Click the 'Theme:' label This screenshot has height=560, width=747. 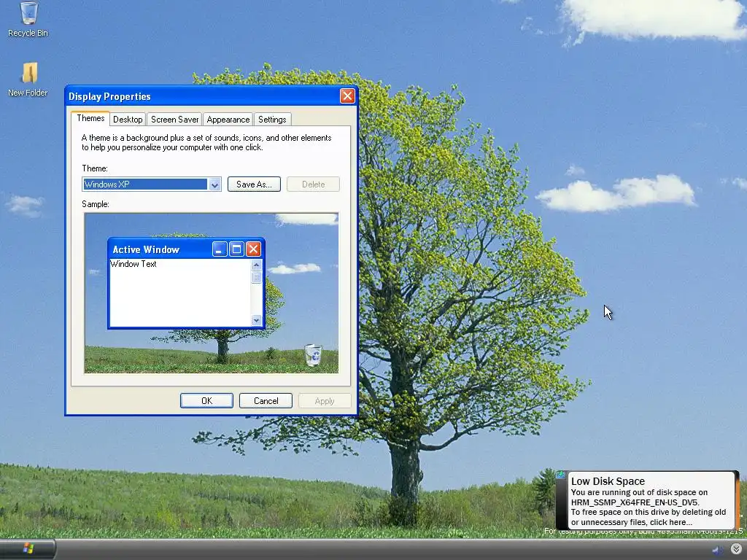tap(95, 168)
